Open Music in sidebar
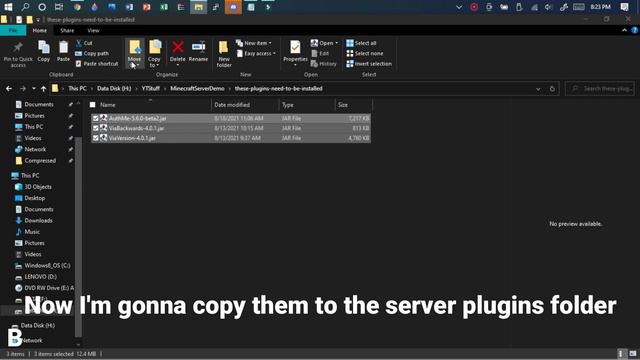640x360 pixels. click(x=32, y=231)
